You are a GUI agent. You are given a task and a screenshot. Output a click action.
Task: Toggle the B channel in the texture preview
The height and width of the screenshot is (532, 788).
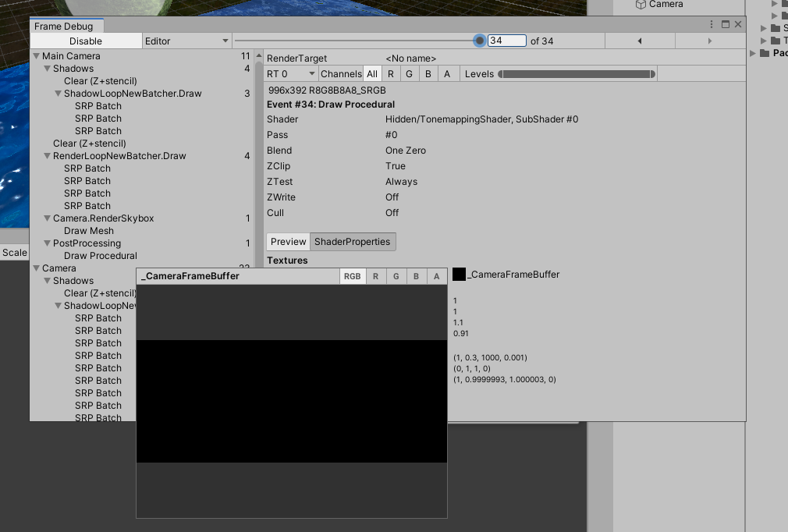click(415, 275)
